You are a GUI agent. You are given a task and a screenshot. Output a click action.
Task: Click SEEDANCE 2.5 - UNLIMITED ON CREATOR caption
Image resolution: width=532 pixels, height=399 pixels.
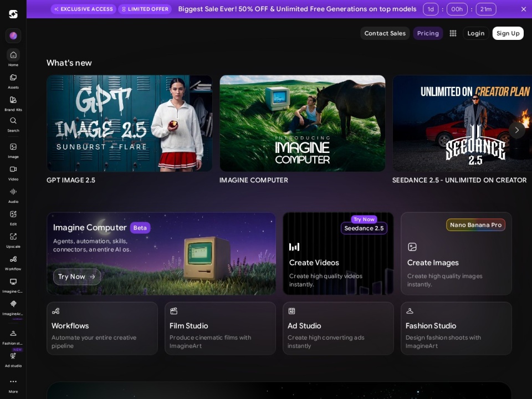coord(459,180)
